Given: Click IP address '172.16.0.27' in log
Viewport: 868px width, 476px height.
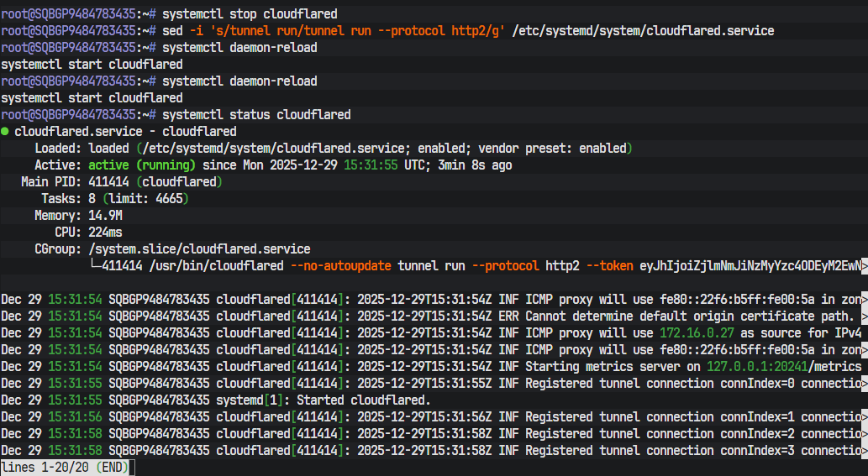Looking at the screenshot, I should click(697, 332).
